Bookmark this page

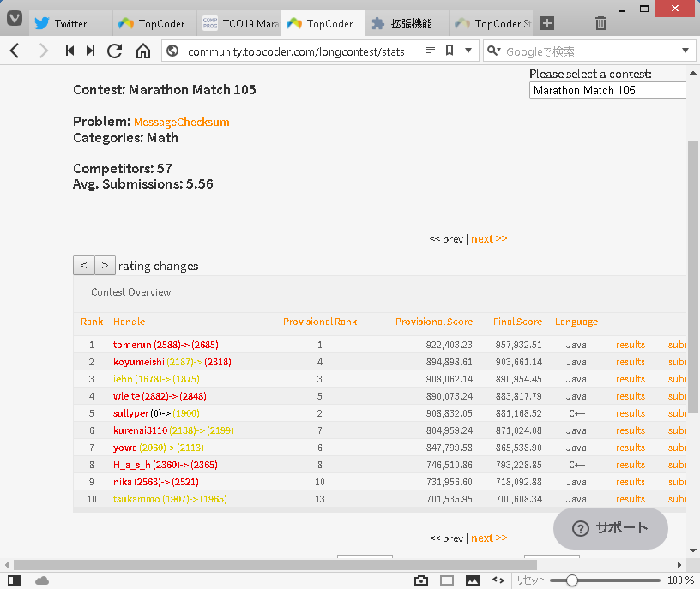point(450,50)
